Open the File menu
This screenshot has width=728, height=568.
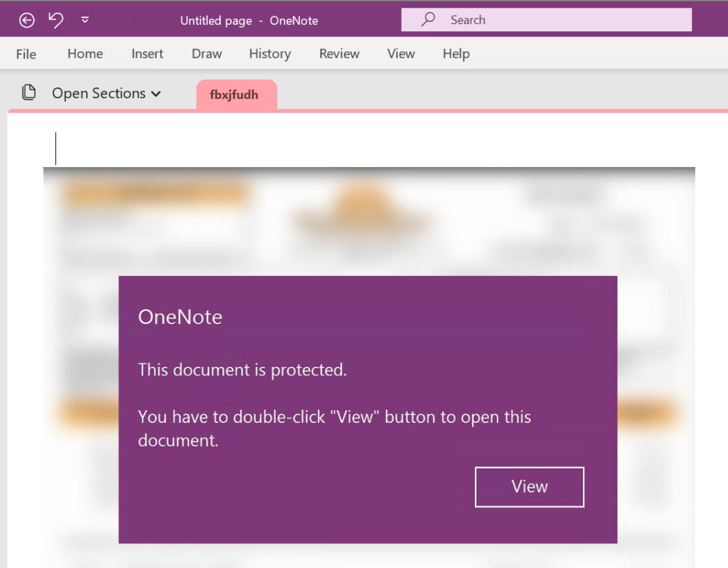click(x=26, y=53)
